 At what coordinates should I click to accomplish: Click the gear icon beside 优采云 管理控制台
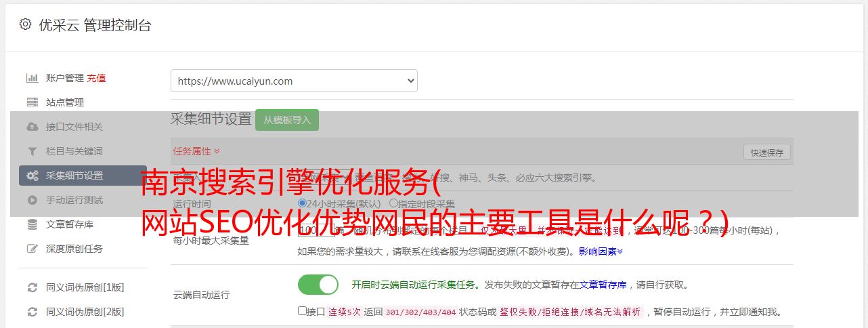click(x=25, y=24)
